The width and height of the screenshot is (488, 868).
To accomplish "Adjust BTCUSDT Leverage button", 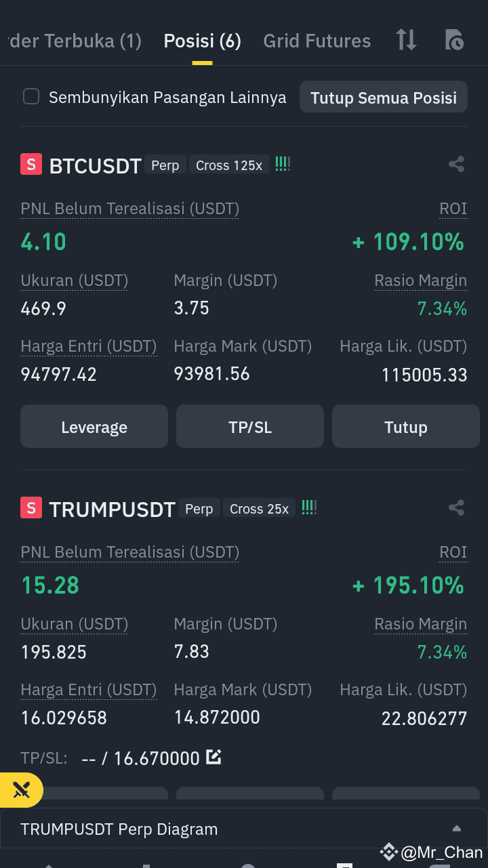I will [x=94, y=426].
